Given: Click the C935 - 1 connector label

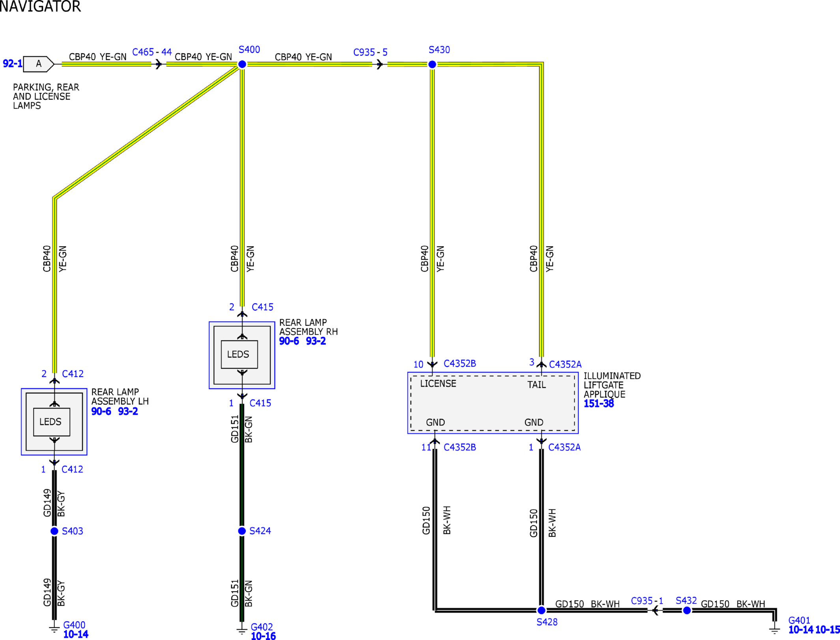Looking at the screenshot, I should (647, 601).
